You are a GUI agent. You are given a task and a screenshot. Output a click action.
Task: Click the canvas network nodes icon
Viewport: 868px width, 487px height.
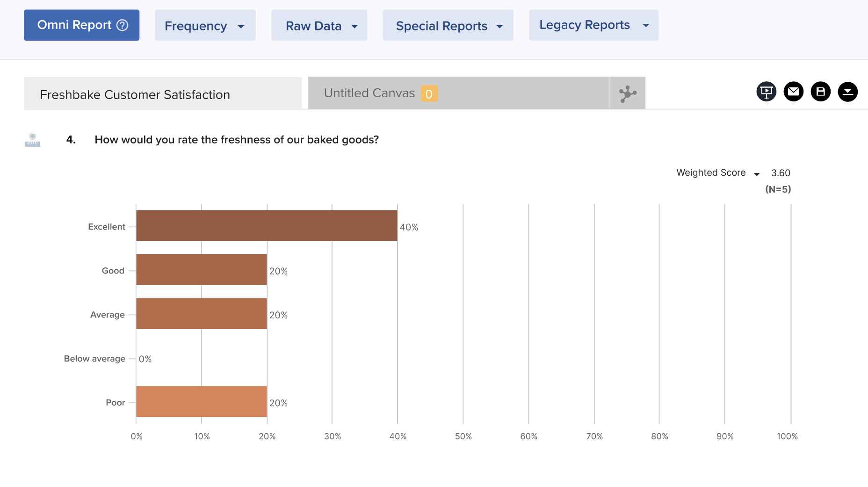(x=628, y=93)
